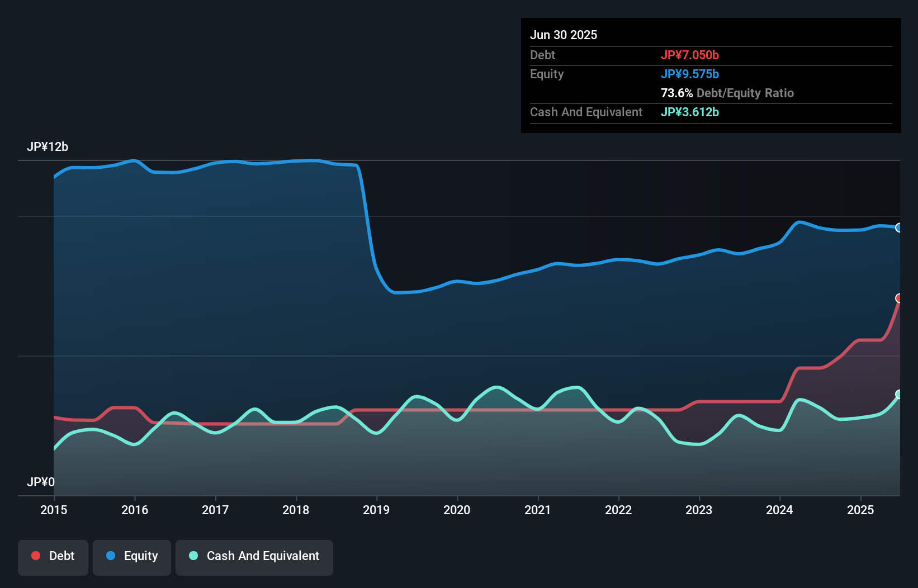Click the JP¥9.575b Equity value
The width and height of the screenshot is (918, 588).
pos(690,74)
